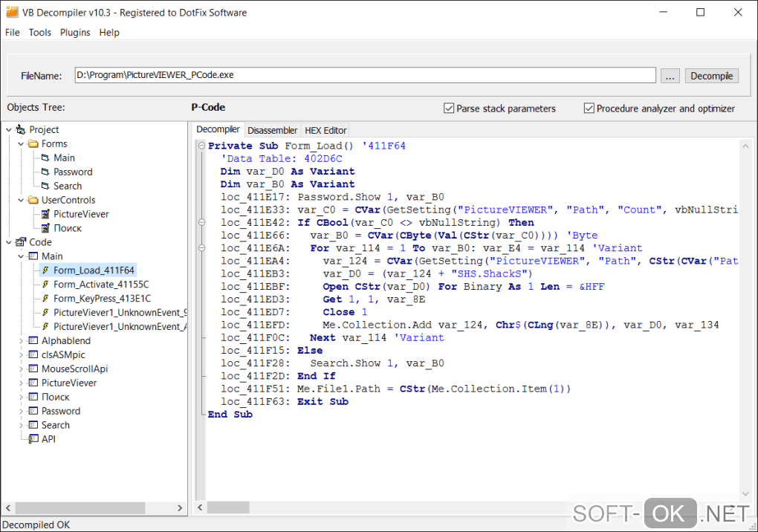Screen dimensions: 758x532
Task: Click the PictureViever user control icon
Action: (x=45, y=215)
